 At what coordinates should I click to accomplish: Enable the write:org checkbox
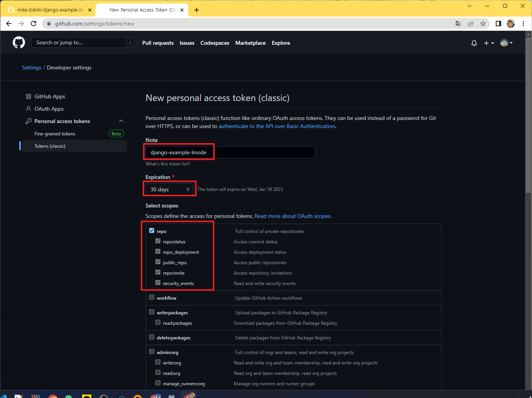tap(158, 362)
